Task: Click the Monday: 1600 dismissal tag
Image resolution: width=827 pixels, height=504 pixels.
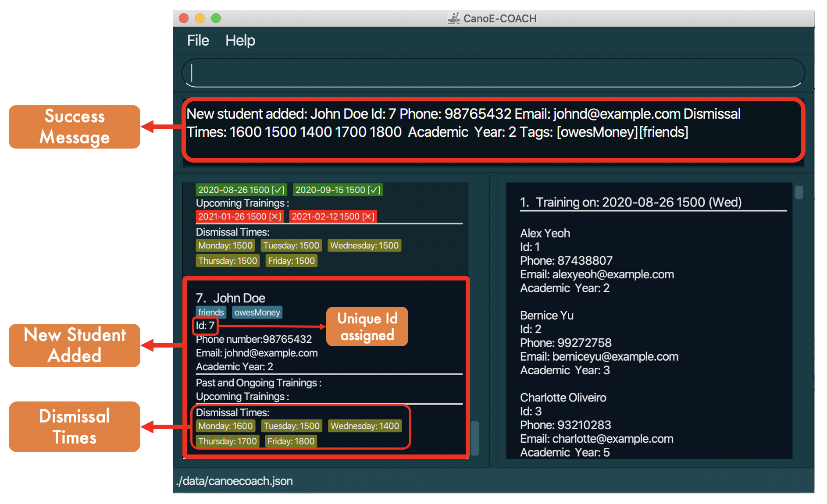Action: [x=225, y=426]
